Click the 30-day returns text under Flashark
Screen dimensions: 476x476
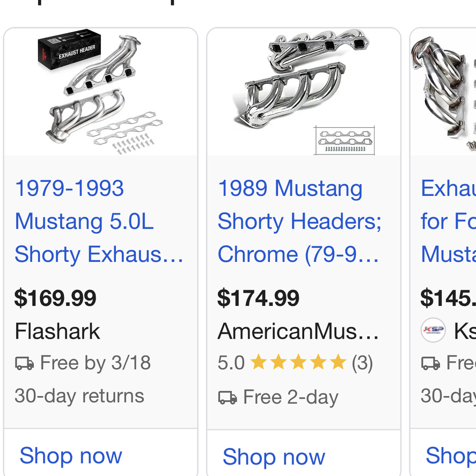pyautogui.click(x=79, y=396)
